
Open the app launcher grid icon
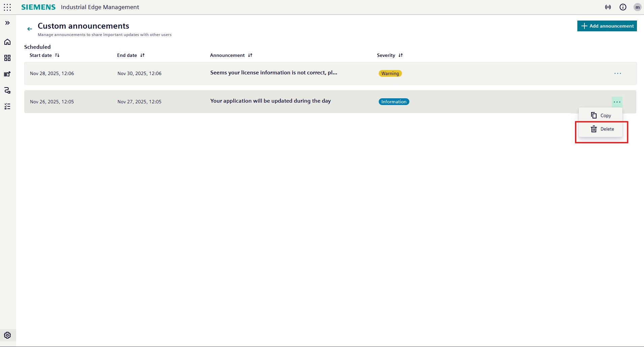pos(7,7)
